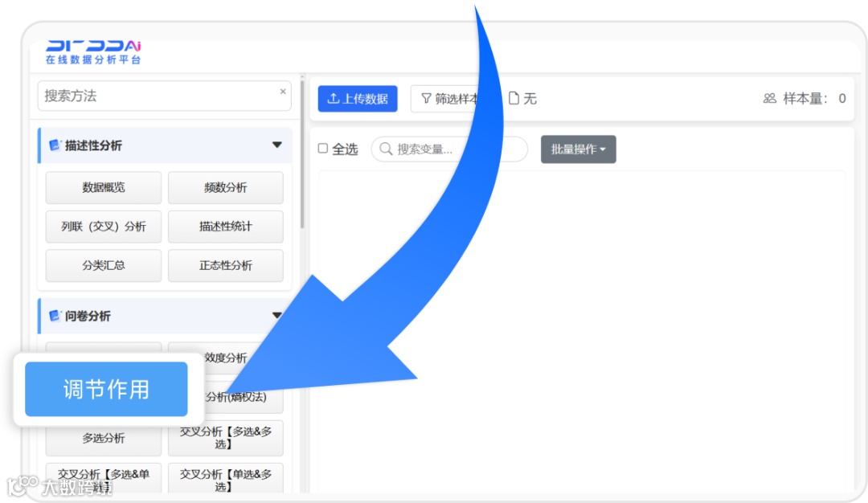Collapse the 描述性分析 section arrow
Image resolution: width=868 pixels, height=503 pixels.
(276, 145)
